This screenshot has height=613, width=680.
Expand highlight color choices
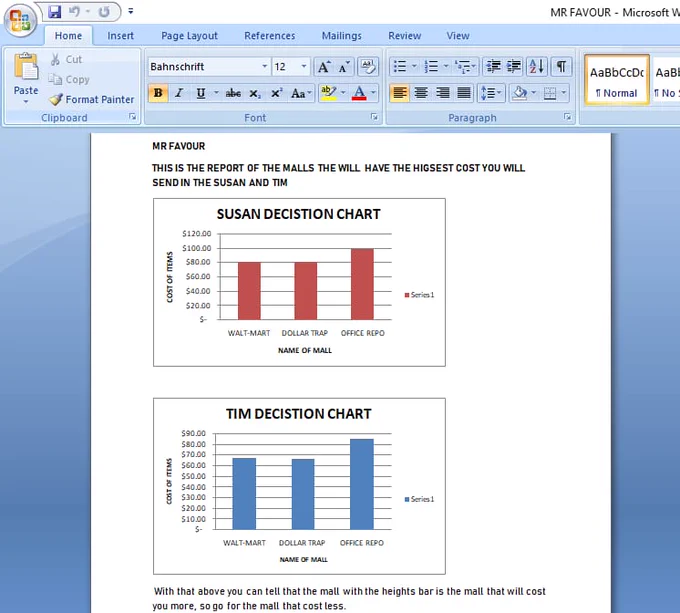coord(343,93)
